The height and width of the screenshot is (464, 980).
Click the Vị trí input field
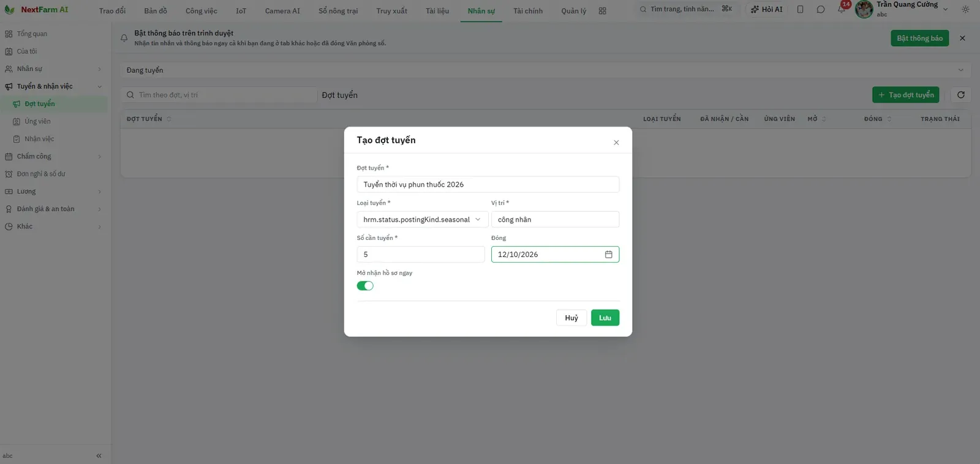555,220
